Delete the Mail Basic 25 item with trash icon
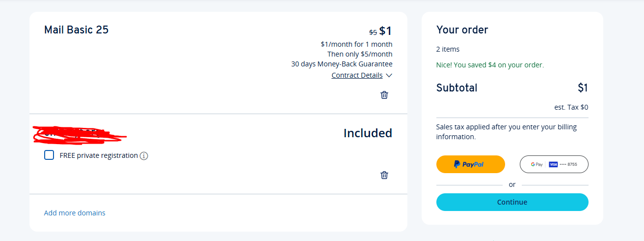 (384, 95)
